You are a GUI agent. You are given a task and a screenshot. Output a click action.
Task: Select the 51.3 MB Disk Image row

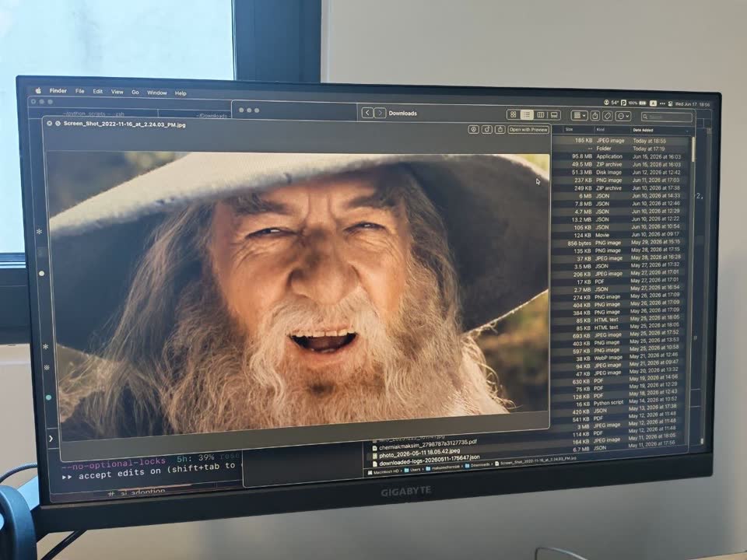click(x=621, y=173)
